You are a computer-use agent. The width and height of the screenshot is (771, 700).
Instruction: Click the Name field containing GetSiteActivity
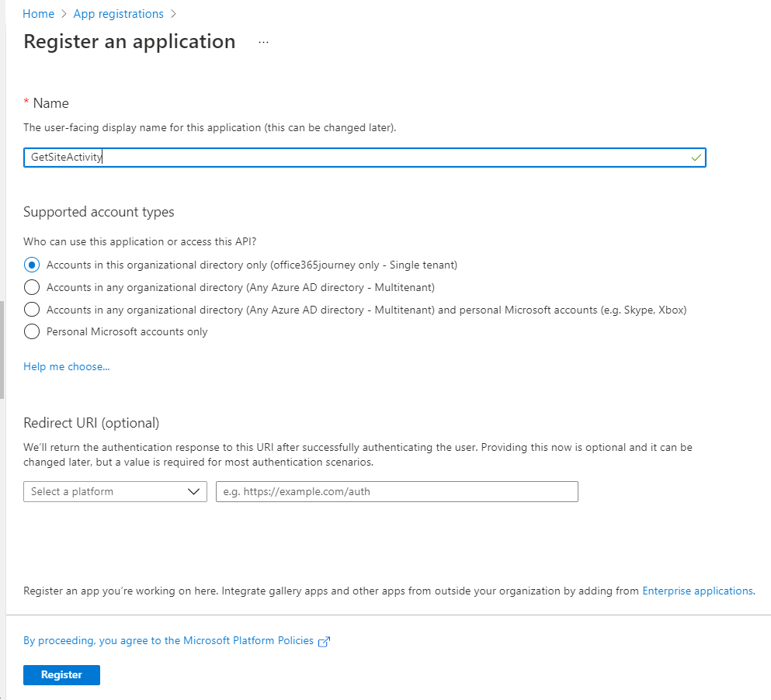pyautogui.click(x=365, y=158)
